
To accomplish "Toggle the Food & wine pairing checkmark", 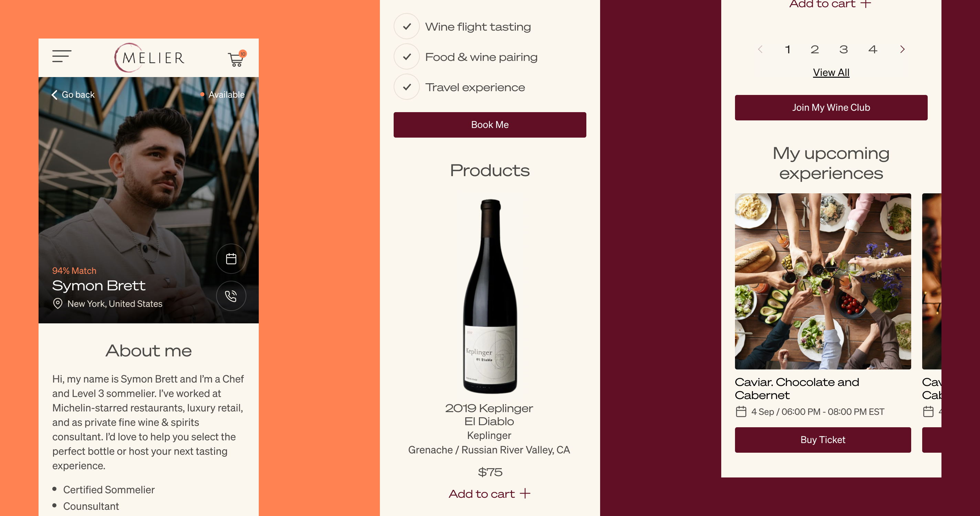I will tap(407, 57).
